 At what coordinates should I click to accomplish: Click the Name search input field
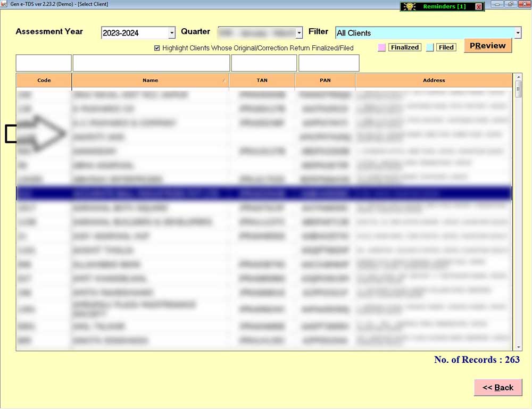pyautogui.click(x=151, y=63)
